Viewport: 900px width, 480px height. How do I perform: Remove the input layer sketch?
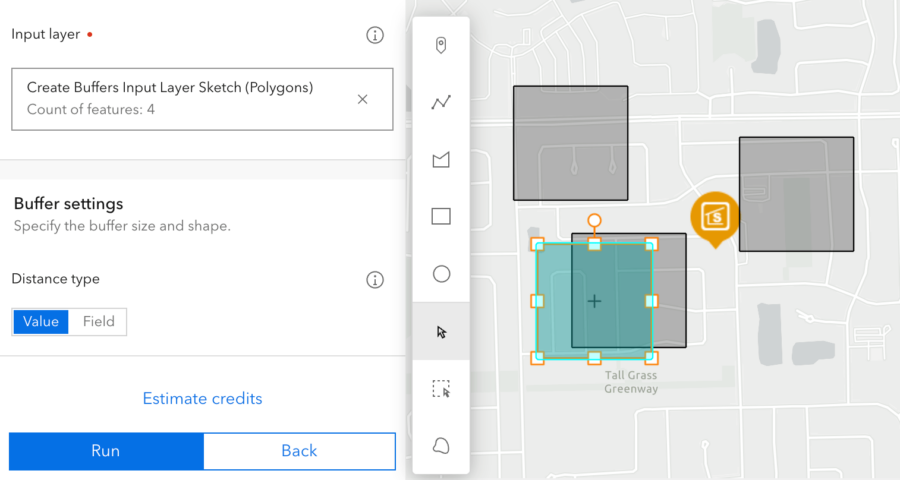pos(362,99)
